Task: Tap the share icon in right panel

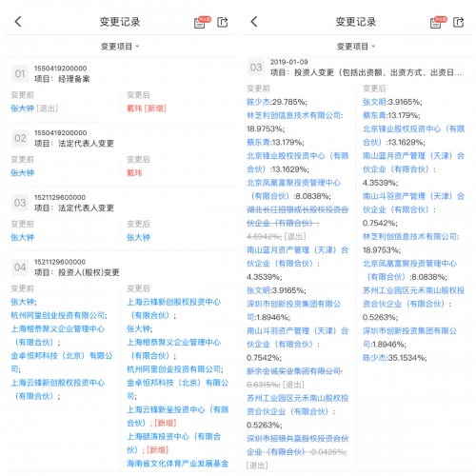Action: point(459,22)
